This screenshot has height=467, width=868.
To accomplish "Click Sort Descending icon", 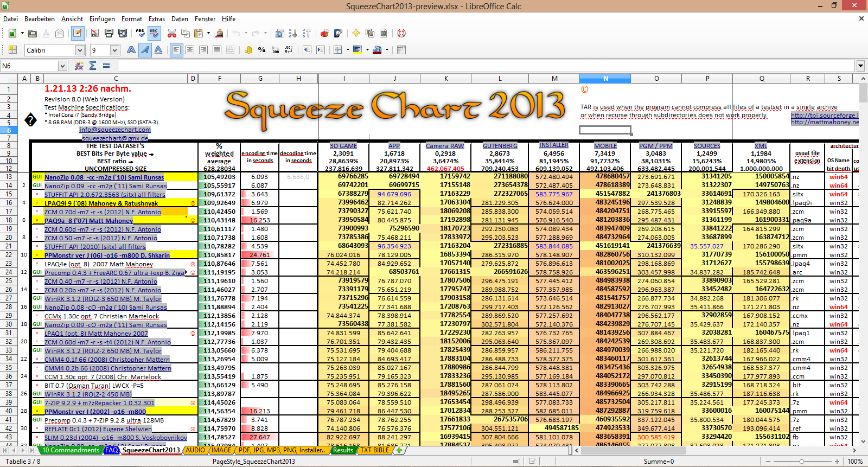I will (307, 33).
